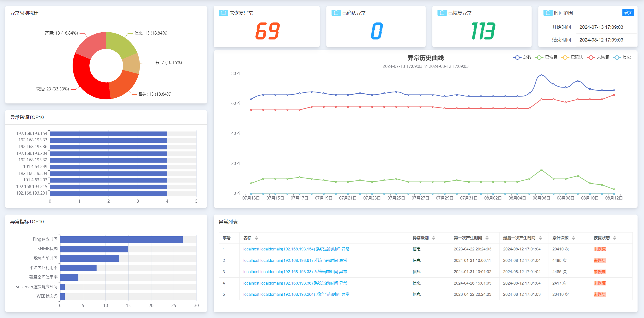Sort table by 异常级别 column arrows
The image size is (644, 318).
pos(433,238)
